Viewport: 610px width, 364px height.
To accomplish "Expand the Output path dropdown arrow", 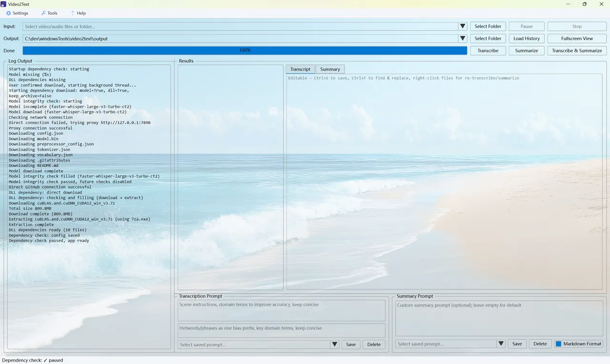I will point(462,39).
